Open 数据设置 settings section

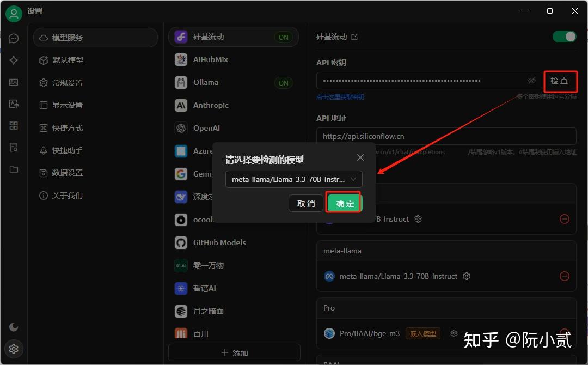pos(95,173)
